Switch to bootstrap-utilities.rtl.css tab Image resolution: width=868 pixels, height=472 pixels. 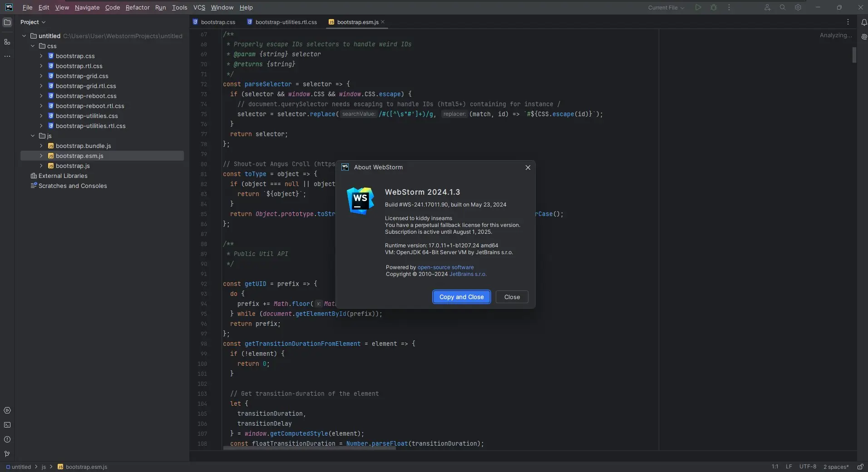point(282,22)
